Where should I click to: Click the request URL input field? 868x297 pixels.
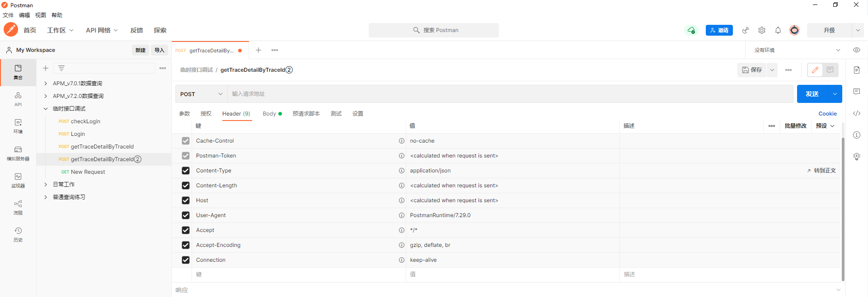pyautogui.click(x=510, y=94)
